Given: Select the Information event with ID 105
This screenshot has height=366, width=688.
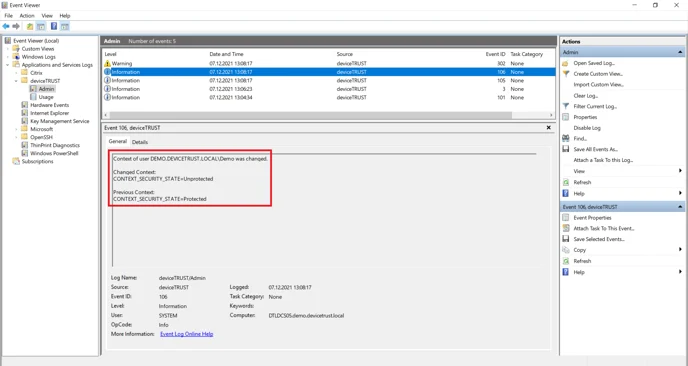Looking at the screenshot, I should (329, 81).
